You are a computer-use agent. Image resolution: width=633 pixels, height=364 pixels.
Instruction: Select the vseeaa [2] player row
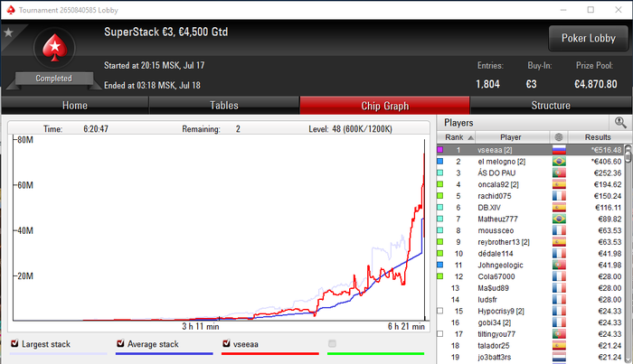click(x=531, y=150)
